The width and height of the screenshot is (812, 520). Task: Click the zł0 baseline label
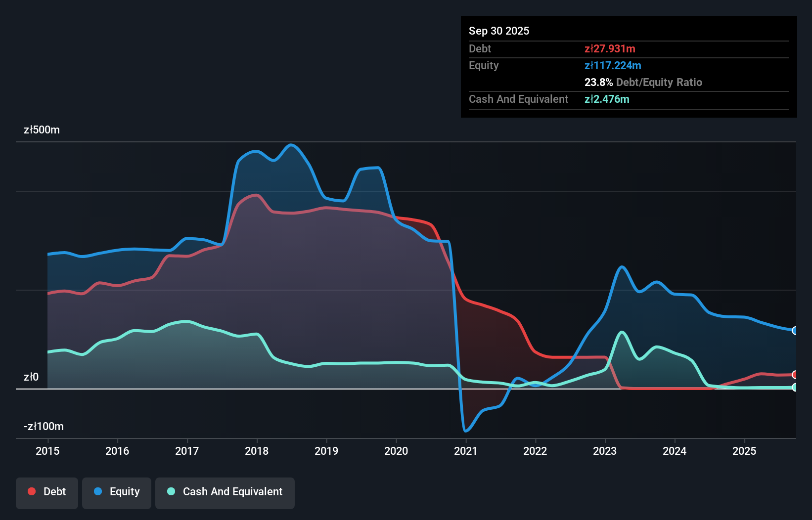point(31,376)
